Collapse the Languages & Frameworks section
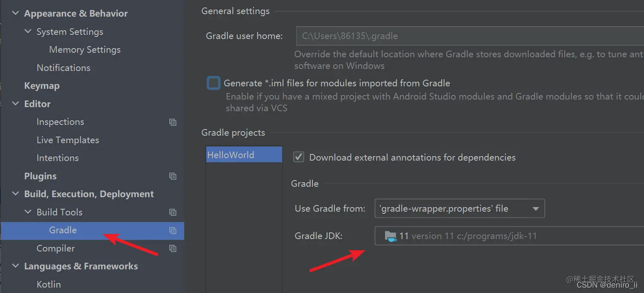This screenshot has height=293, width=644. [15, 266]
